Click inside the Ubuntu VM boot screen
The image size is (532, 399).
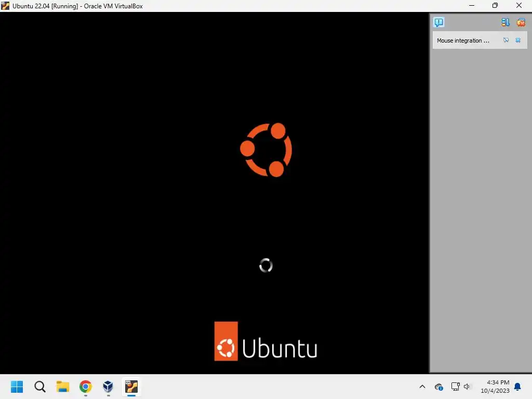215,193
